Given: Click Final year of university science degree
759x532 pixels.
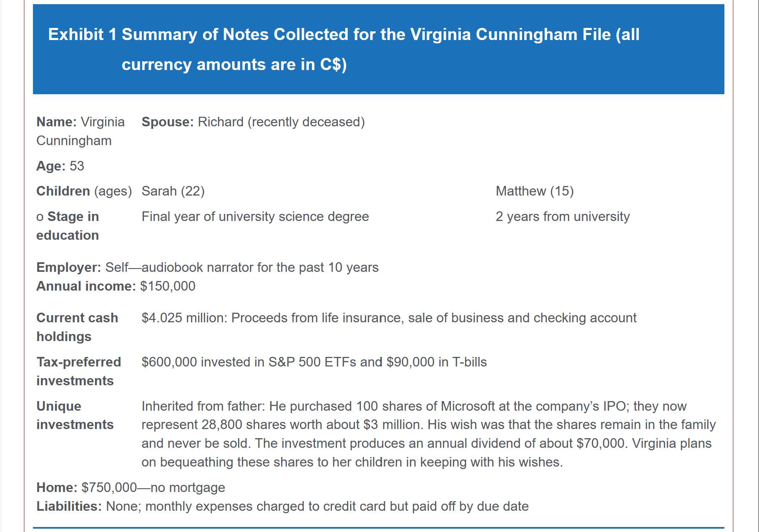Looking at the screenshot, I should (255, 216).
